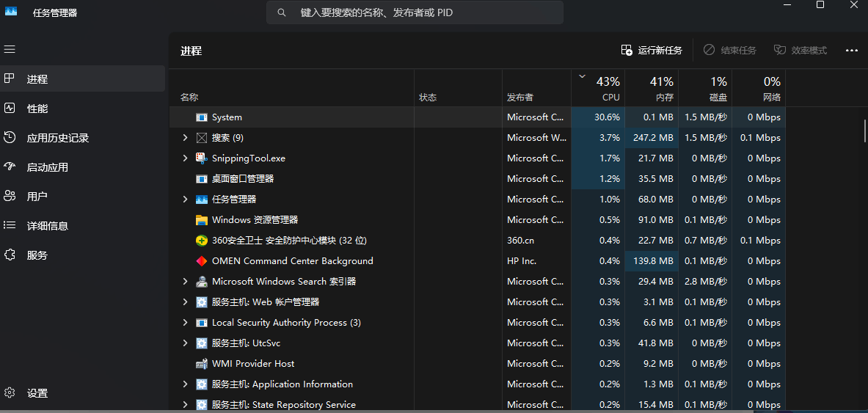This screenshot has width=868, height=413.
Task: Click the 结束任务 button
Action: 729,51
